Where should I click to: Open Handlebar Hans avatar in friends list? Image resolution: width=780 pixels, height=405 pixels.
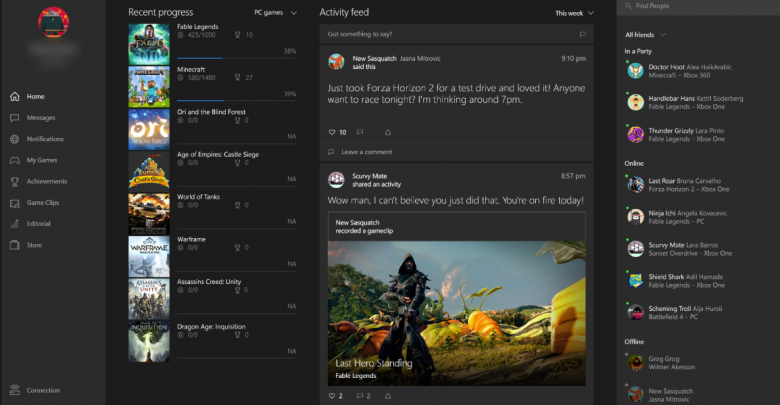[x=635, y=102]
